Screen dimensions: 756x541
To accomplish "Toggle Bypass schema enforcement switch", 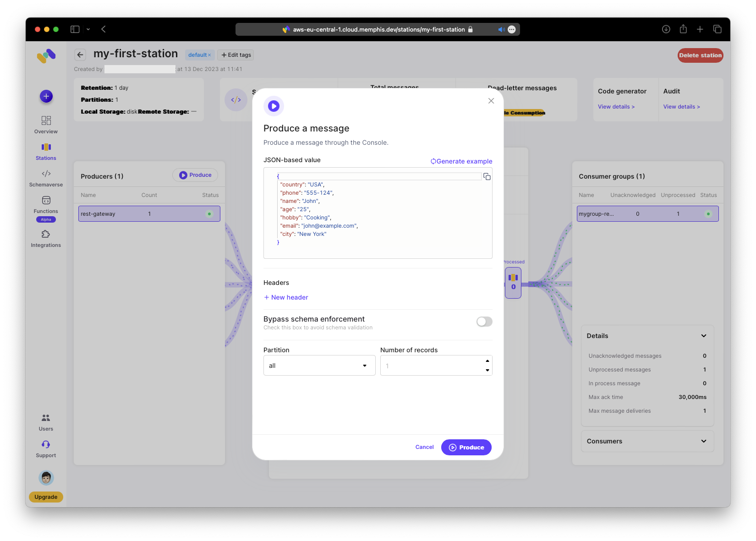I will point(484,322).
